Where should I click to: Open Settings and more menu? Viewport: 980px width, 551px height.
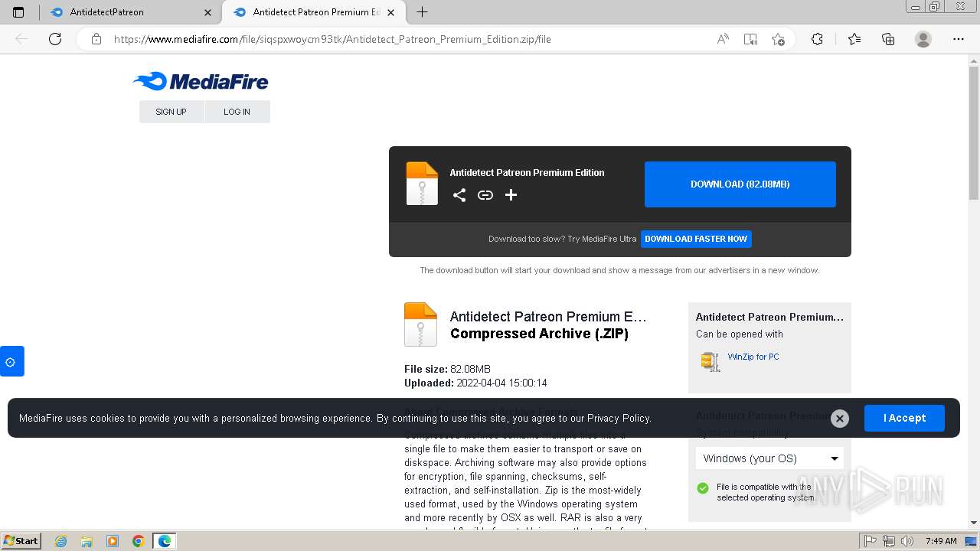959,39
